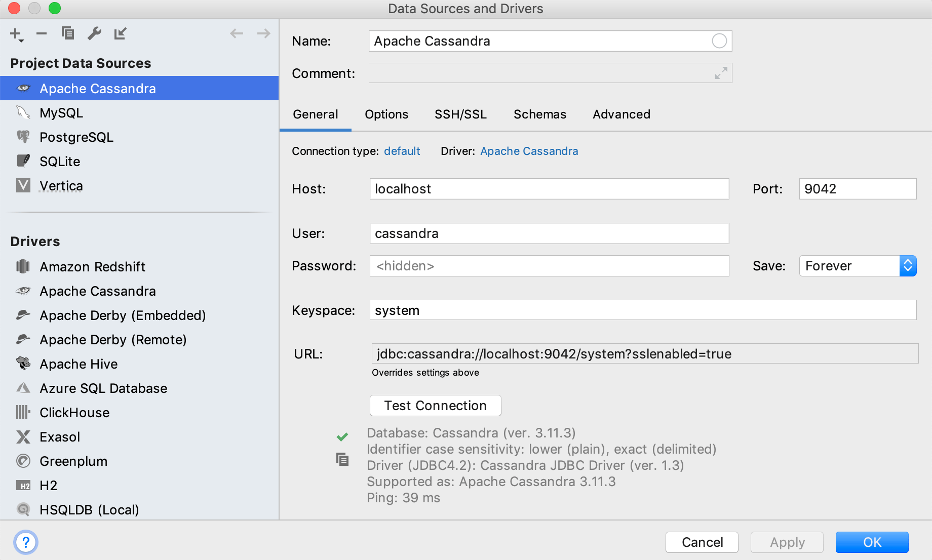The height and width of the screenshot is (560, 932).
Task: Click the PostgreSQL elephant icon
Action: pyautogui.click(x=24, y=137)
